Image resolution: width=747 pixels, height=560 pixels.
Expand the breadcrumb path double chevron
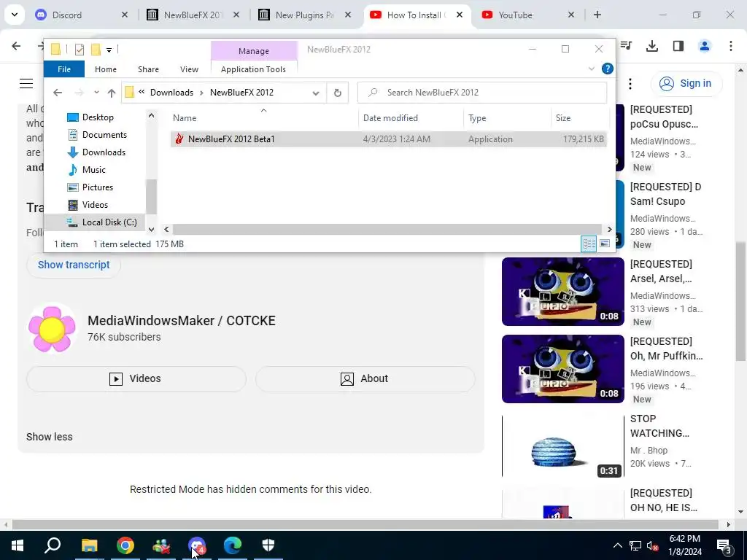coord(142,92)
